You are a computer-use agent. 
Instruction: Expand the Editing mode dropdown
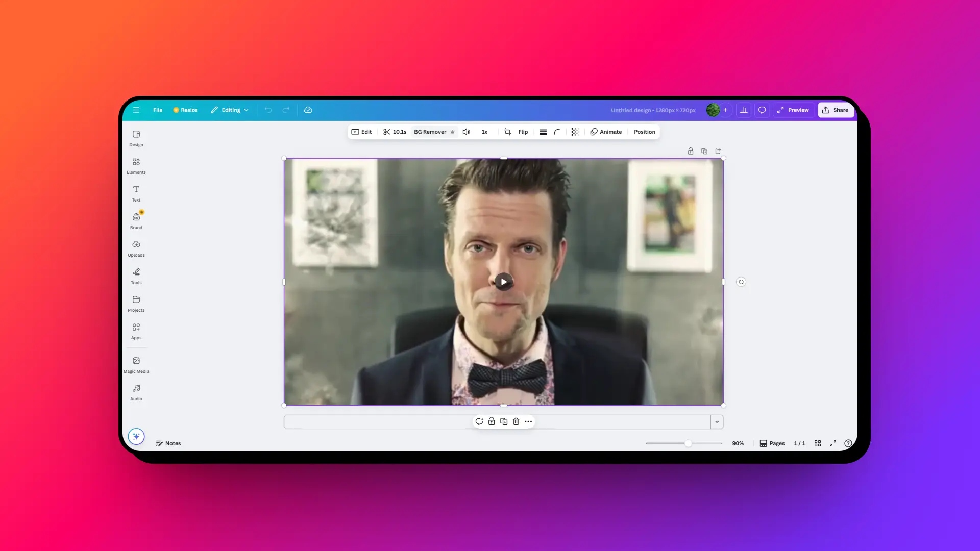(x=230, y=110)
